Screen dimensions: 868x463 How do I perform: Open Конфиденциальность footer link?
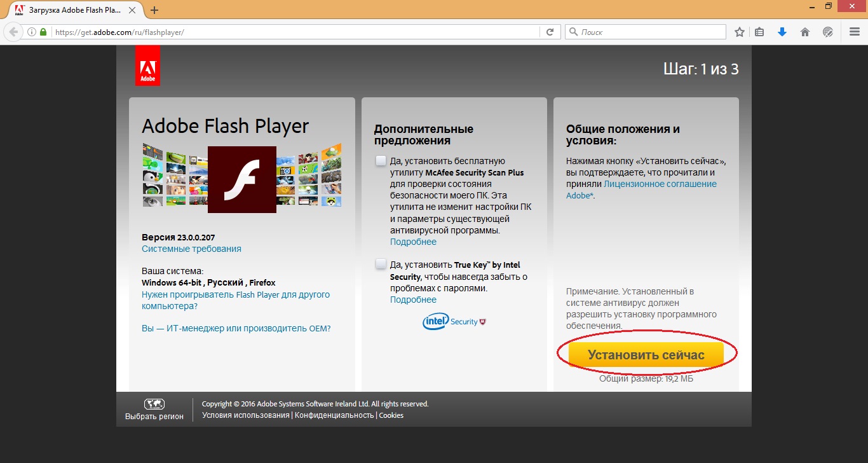[334, 415]
